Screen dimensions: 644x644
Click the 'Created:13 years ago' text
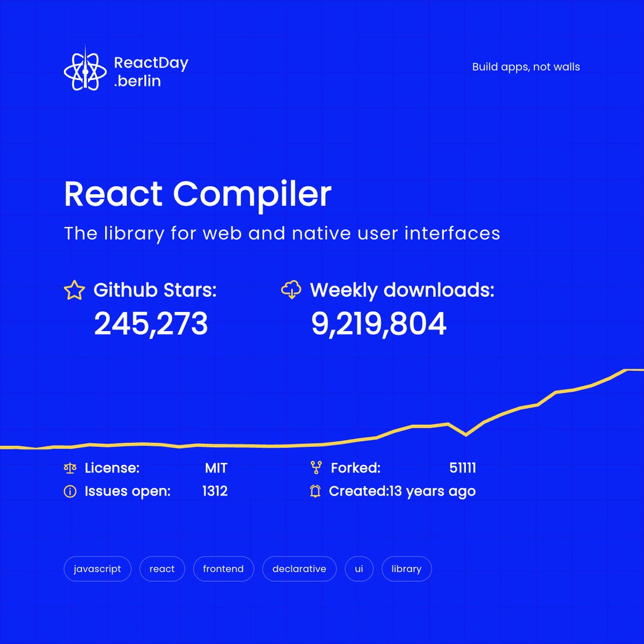(402, 491)
